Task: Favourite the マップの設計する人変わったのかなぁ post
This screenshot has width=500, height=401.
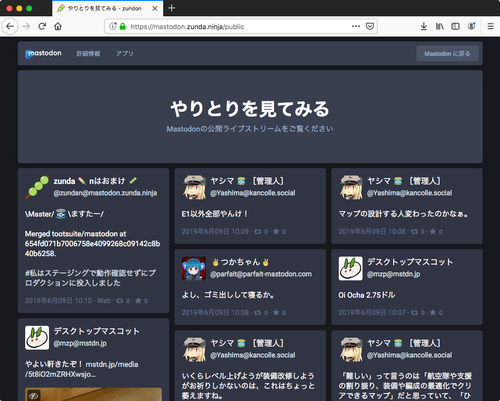Action: click(x=433, y=231)
